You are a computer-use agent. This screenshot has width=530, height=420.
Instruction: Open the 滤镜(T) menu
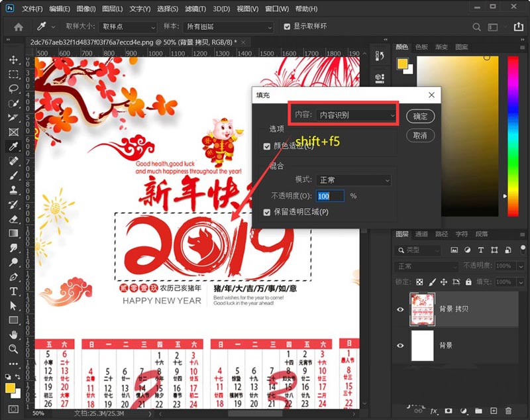click(195, 9)
